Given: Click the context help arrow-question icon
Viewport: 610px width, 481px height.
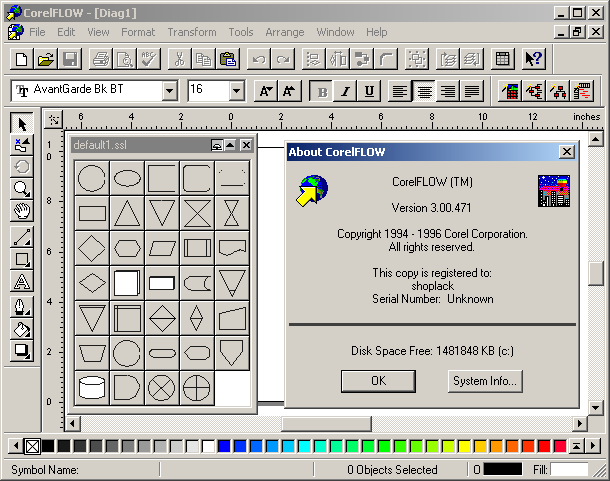Looking at the screenshot, I should (533, 59).
